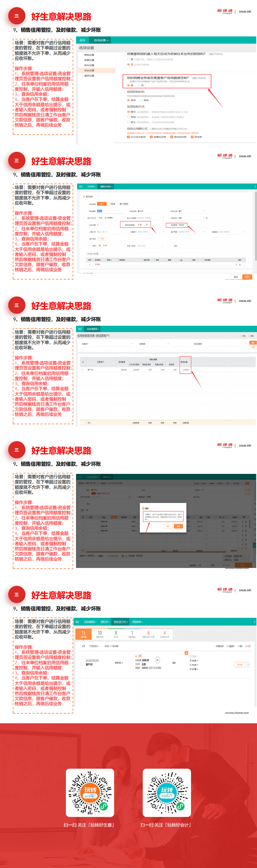
Task: Open the 单位分类 dropdown
Action: tap(191, 211)
